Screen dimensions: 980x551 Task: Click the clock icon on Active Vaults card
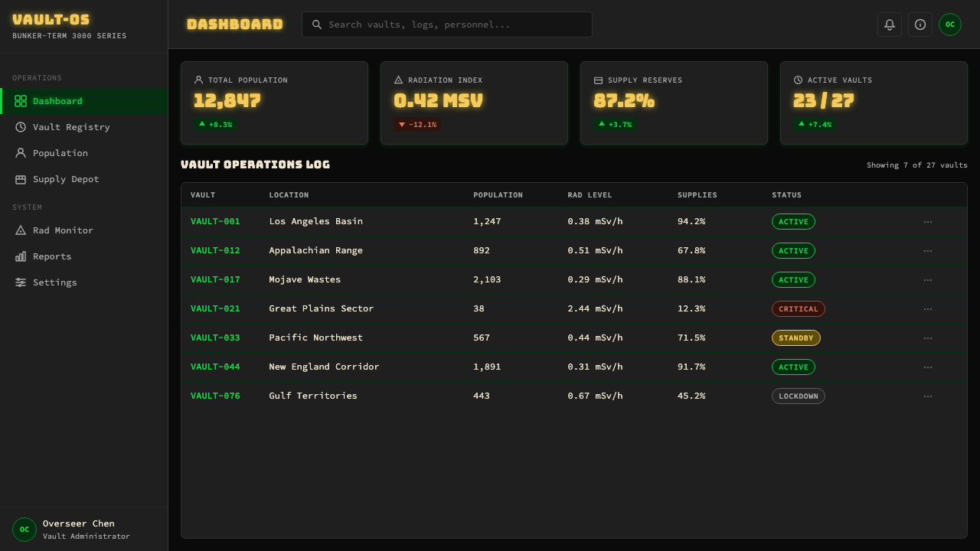799,80
